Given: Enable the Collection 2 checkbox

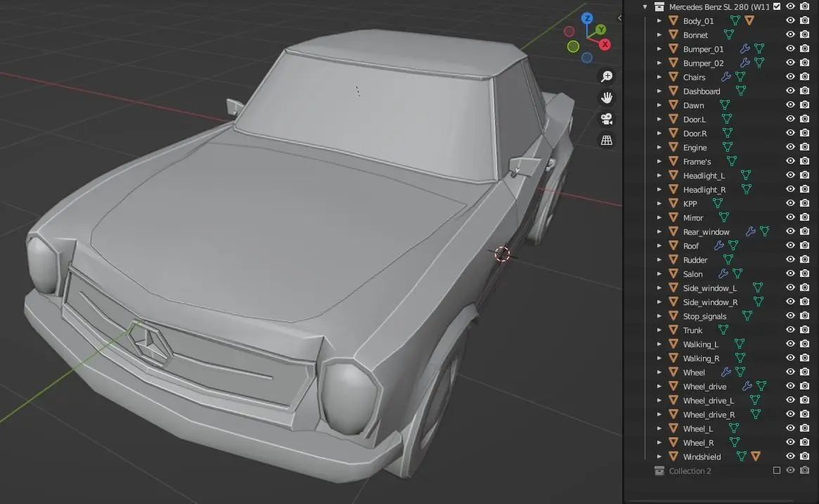Looking at the screenshot, I should tap(777, 470).
